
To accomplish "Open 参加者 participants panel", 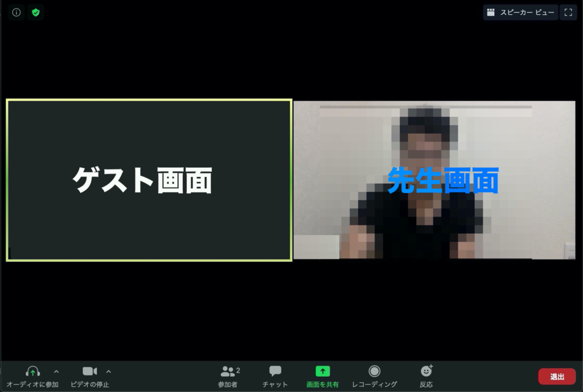I will pyautogui.click(x=228, y=376).
